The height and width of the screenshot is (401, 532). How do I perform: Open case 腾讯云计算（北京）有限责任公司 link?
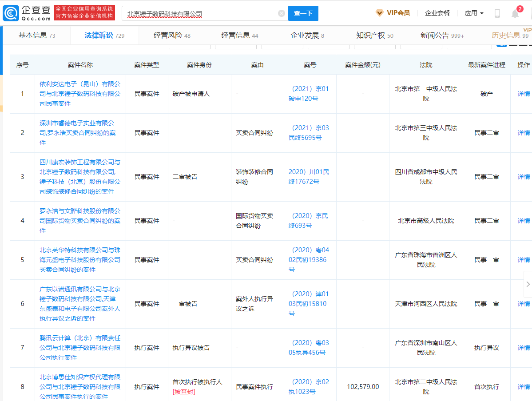80,348
